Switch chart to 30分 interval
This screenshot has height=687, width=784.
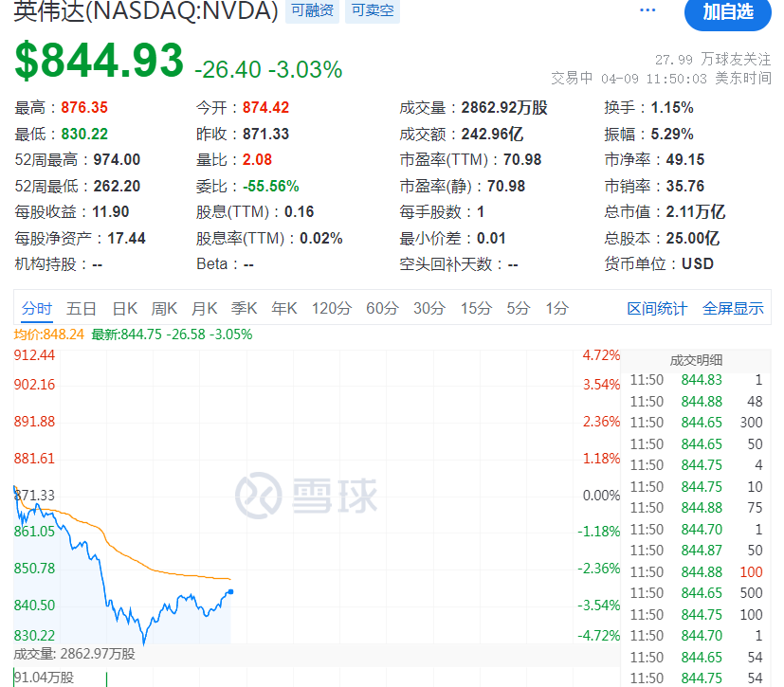pyautogui.click(x=429, y=308)
